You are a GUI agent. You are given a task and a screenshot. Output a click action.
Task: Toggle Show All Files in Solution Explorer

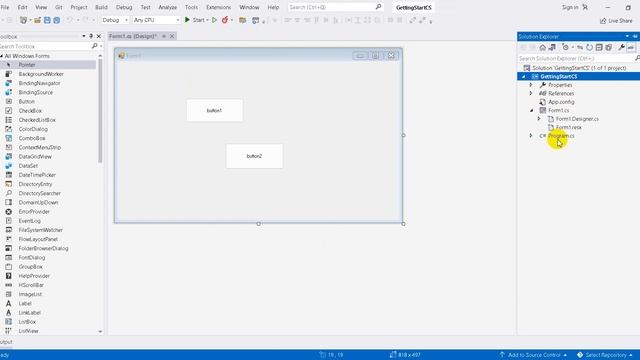click(608, 47)
